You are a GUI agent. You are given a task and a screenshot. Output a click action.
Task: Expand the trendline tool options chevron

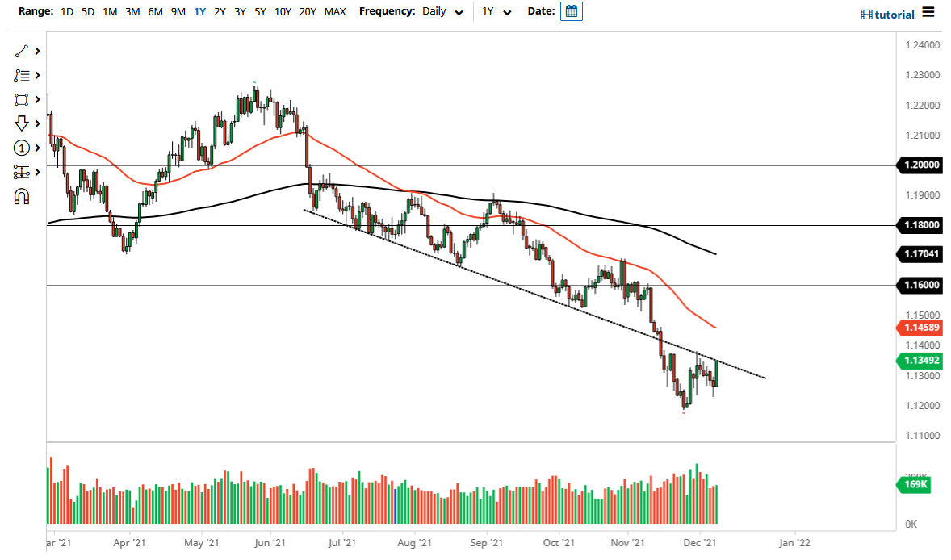36,51
